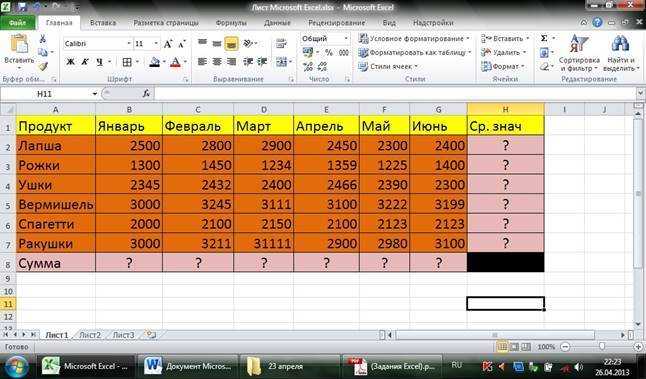
Task: Click the Insert new sheet tab icon
Action: [x=151, y=335]
